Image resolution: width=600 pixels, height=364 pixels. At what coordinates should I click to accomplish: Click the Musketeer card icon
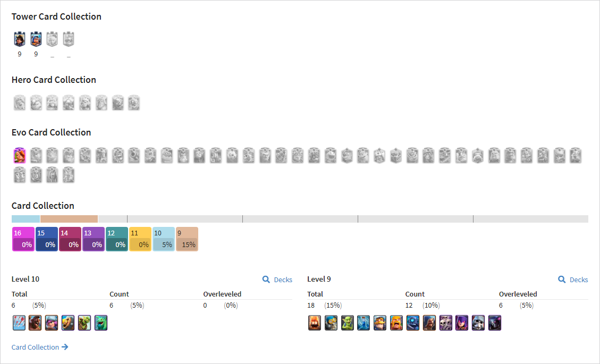pos(52,323)
